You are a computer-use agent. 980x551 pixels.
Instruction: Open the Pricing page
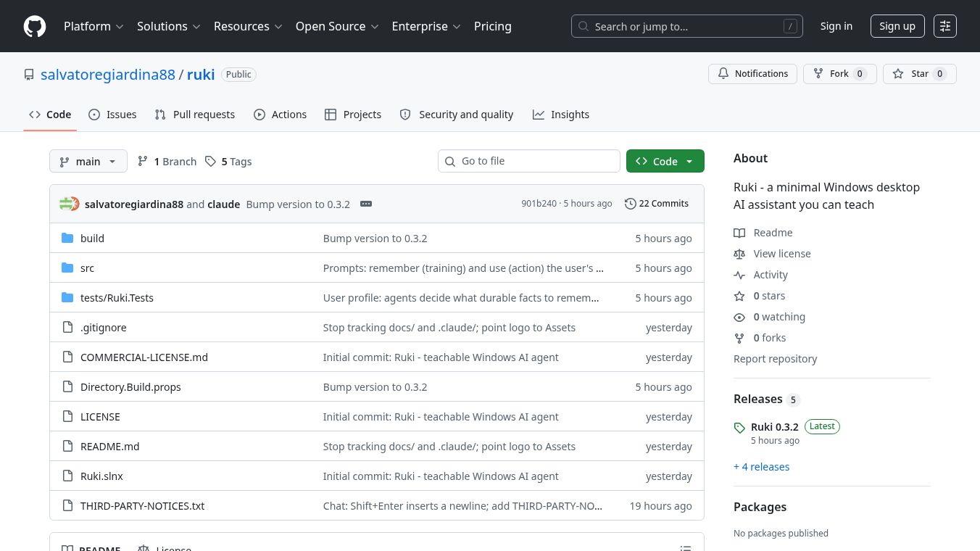coord(493,26)
